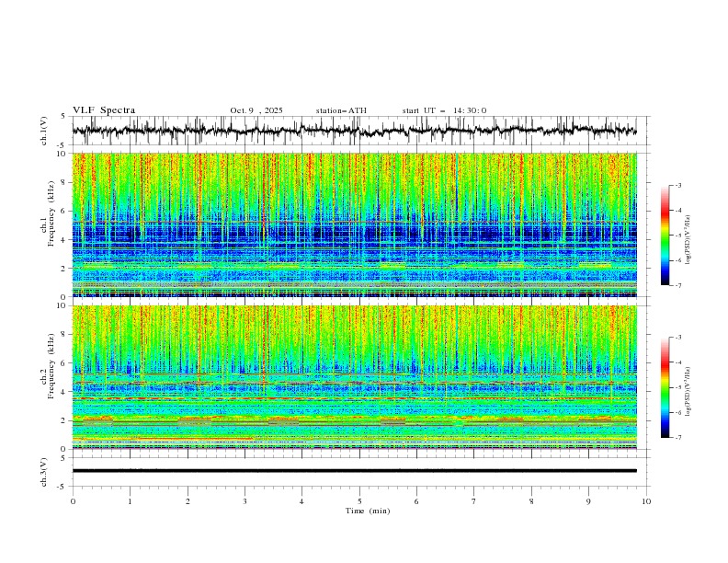Click the ch.2 color bar "log(PSD)(V²/Hz)" label
The width and height of the screenshot is (728, 563).
pyautogui.click(x=688, y=392)
